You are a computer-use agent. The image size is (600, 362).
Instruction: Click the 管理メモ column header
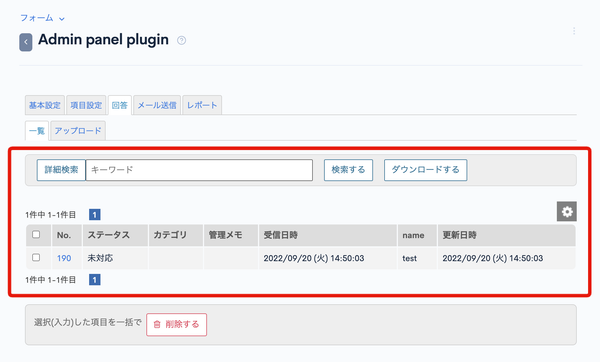(231, 235)
